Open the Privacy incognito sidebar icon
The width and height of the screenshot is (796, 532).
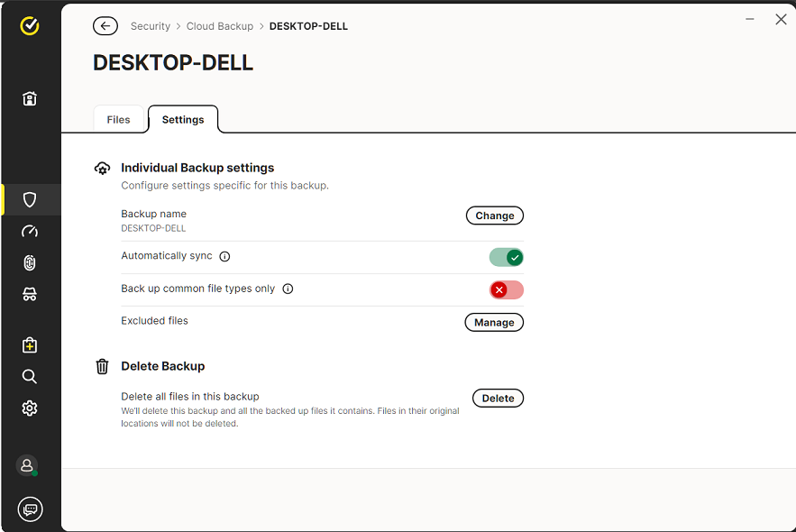click(30, 294)
